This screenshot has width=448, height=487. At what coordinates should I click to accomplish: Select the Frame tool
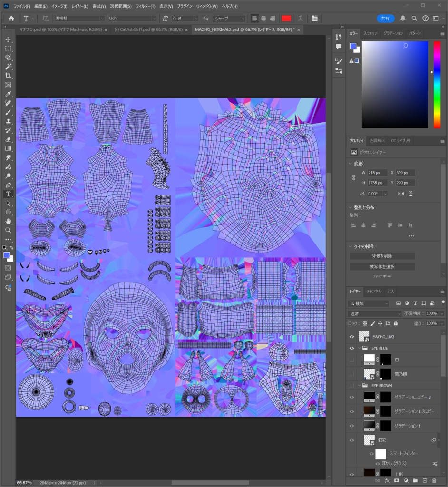click(8, 85)
